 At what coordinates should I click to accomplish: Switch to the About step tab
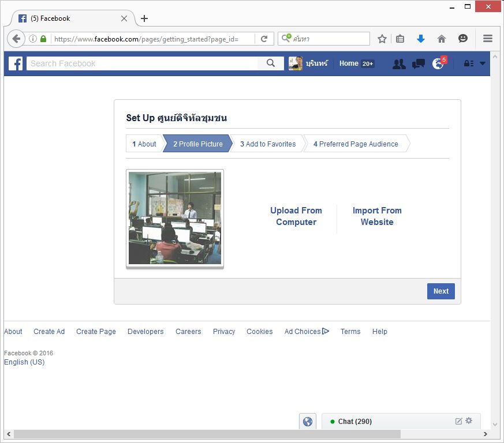coord(144,144)
